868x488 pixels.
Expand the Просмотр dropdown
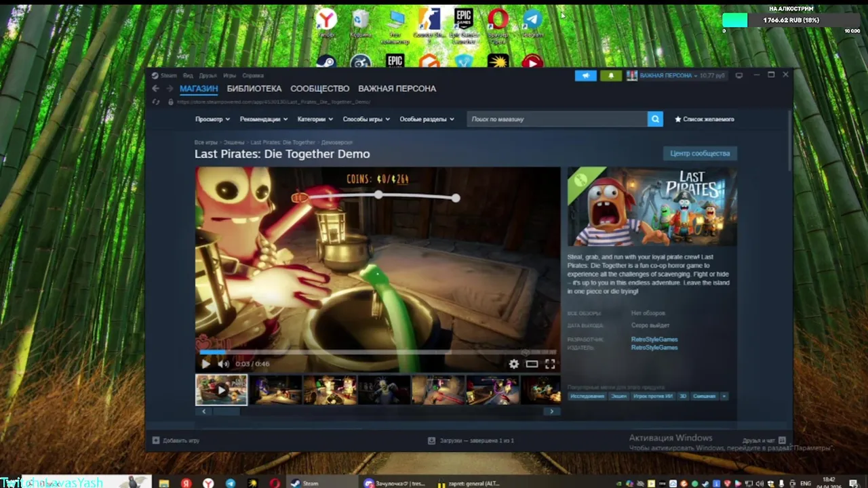coord(212,119)
